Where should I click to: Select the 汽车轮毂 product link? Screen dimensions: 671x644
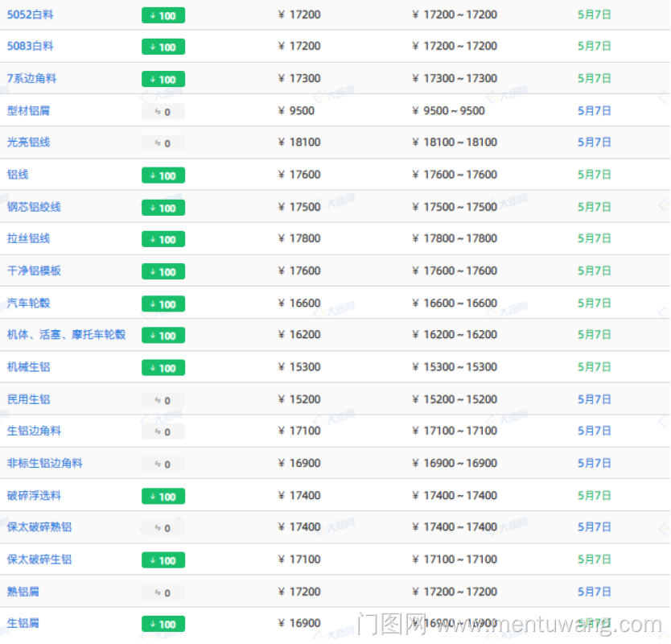[x=29, y=303]
